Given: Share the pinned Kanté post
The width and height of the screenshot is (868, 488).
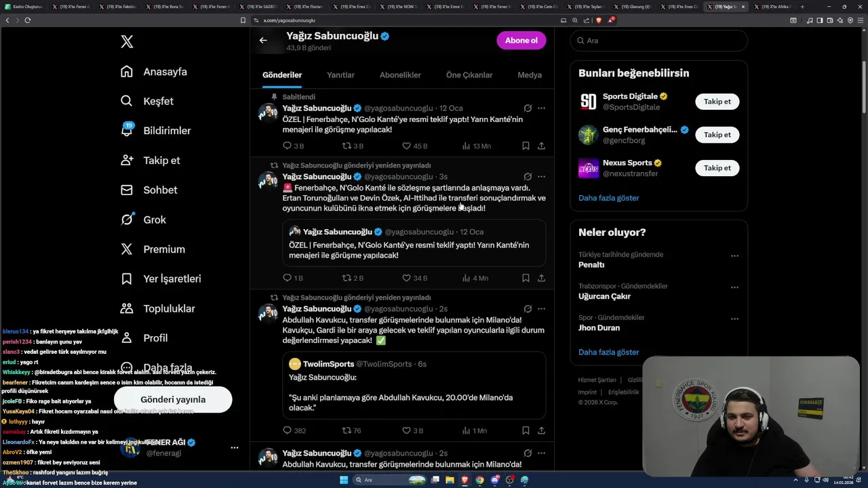Looking at the screenshot, I should (541, 146).
